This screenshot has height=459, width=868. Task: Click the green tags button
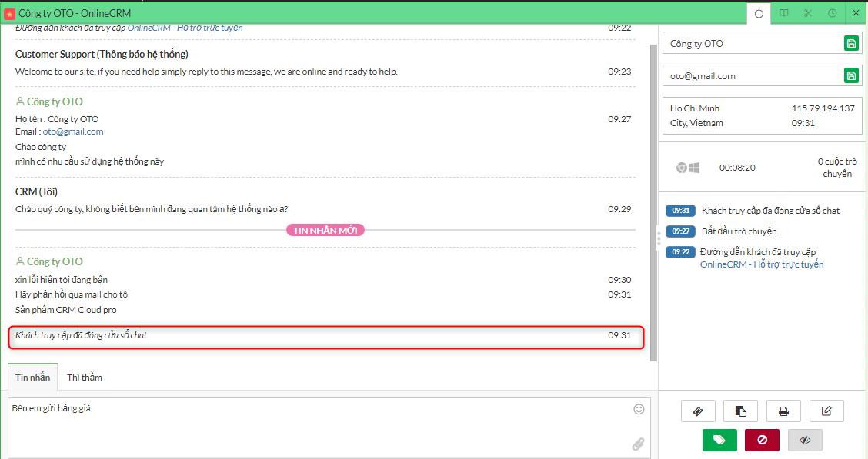719,441
